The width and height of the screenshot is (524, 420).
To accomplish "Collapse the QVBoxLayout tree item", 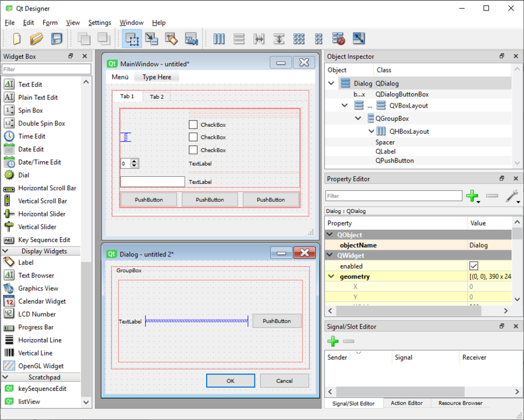I will pyautogui.click(x=345, y=105).
